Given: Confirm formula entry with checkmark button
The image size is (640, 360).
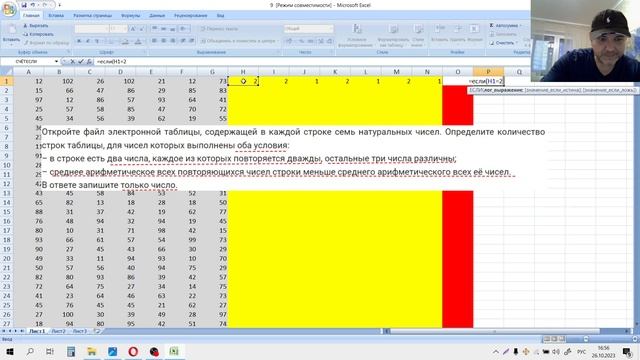Looking at the screenshot, I should [81, 61].
